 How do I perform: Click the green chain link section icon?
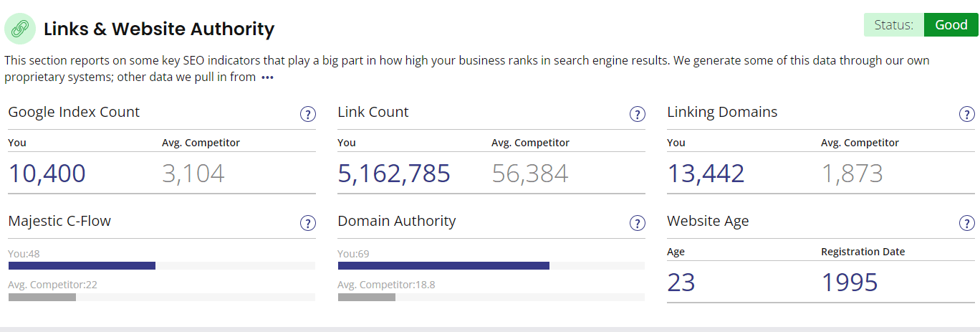click(20, 29)
